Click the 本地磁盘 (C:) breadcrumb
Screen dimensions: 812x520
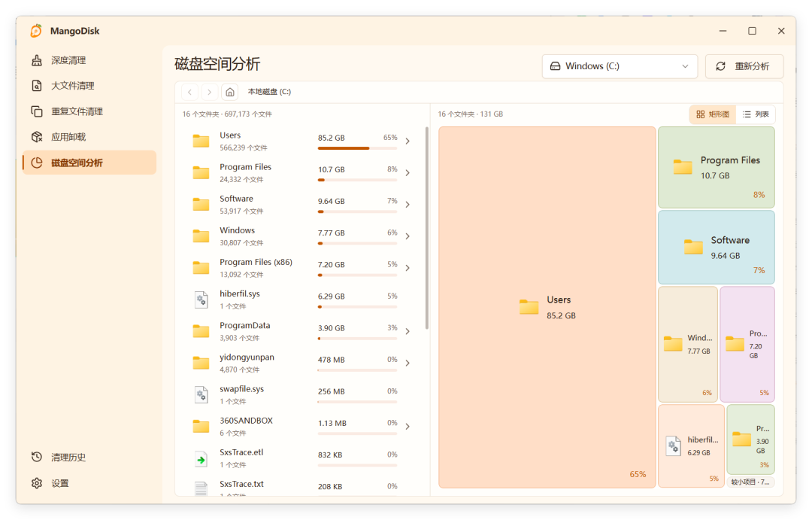coord(269,92)
